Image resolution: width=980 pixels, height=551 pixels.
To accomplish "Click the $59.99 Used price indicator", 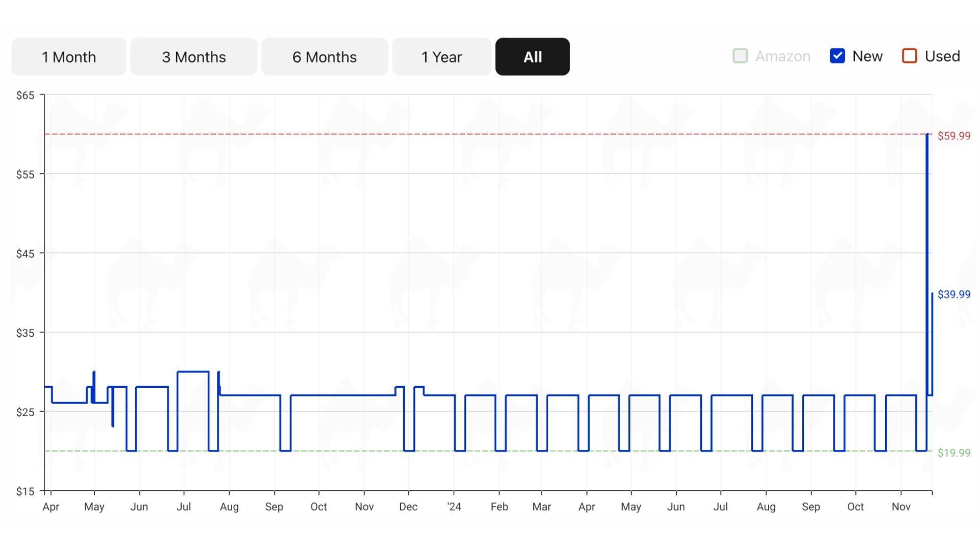I will [953, 135].
